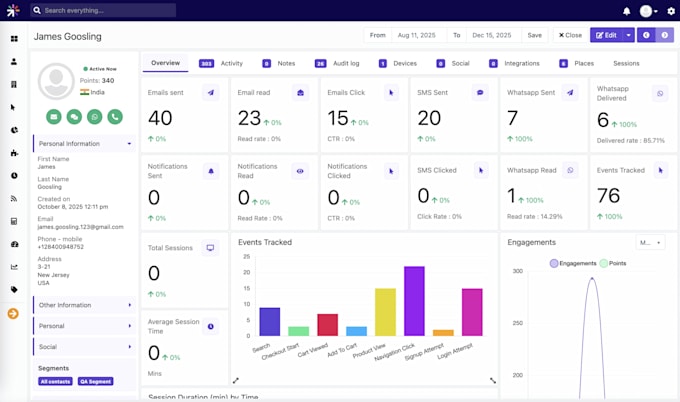Open the QA Segment tag
Viewport: 680px width, 402px height.
tap(96, 381)
